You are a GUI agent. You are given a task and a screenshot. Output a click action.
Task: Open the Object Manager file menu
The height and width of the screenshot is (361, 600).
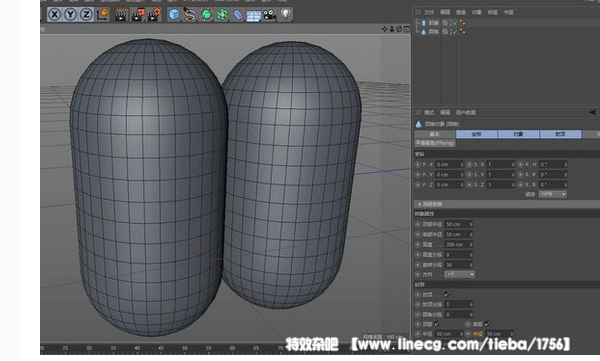click(429, 12)
